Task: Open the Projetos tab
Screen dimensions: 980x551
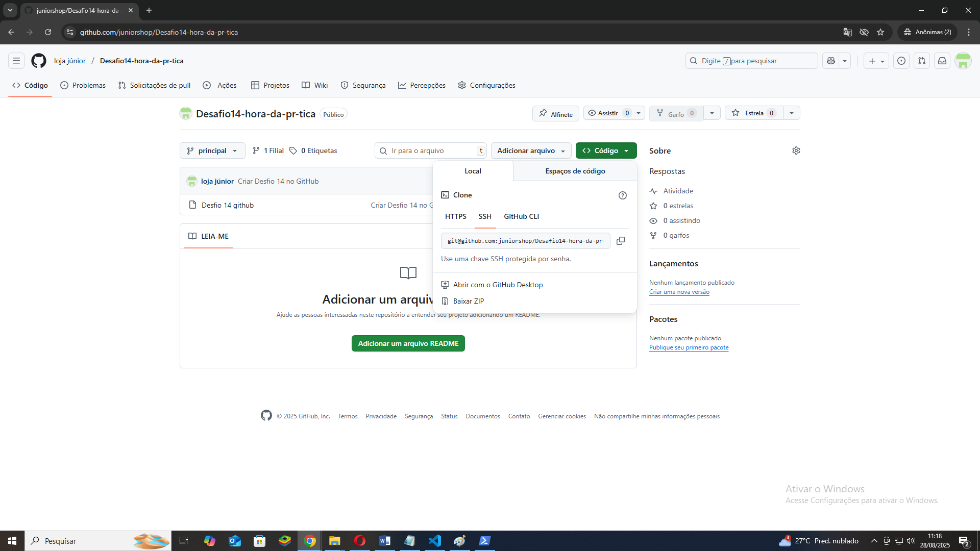Action: tap(270, 85)
